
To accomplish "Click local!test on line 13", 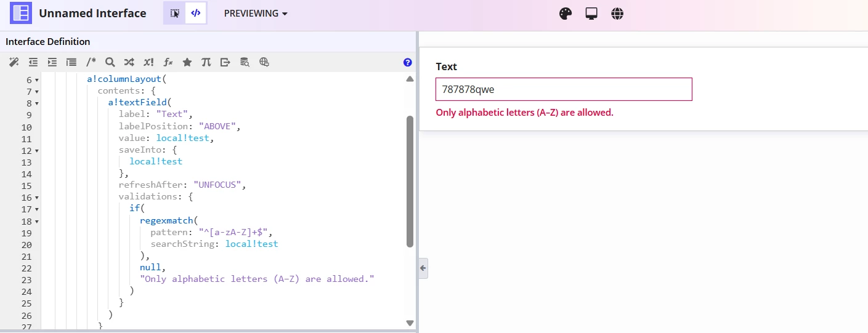I will coord(156,161).
